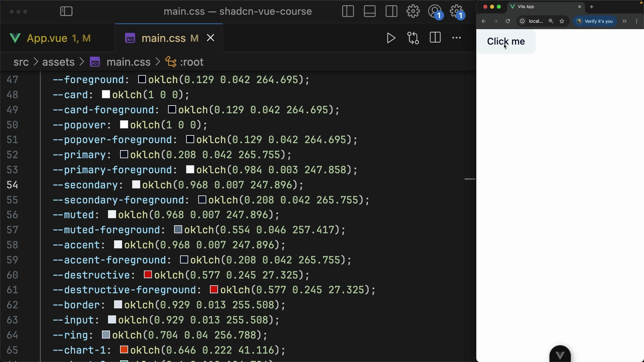
Task: Open accounts icon with badge
Action: pos(436,12)
